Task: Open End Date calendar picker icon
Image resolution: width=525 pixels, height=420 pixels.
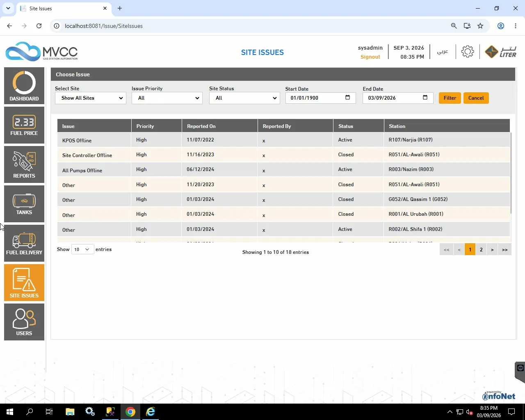Action: (x=425, y=98)
